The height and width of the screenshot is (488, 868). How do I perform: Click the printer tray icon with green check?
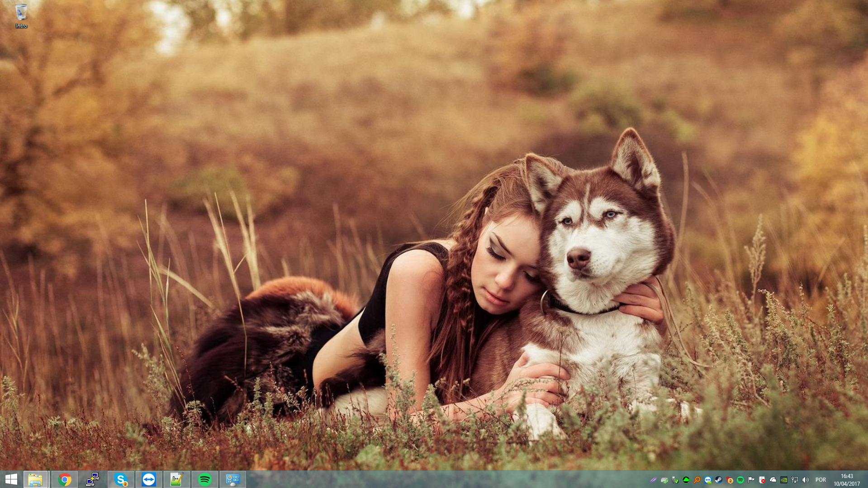pyautogui.click(x=664, y=480)
